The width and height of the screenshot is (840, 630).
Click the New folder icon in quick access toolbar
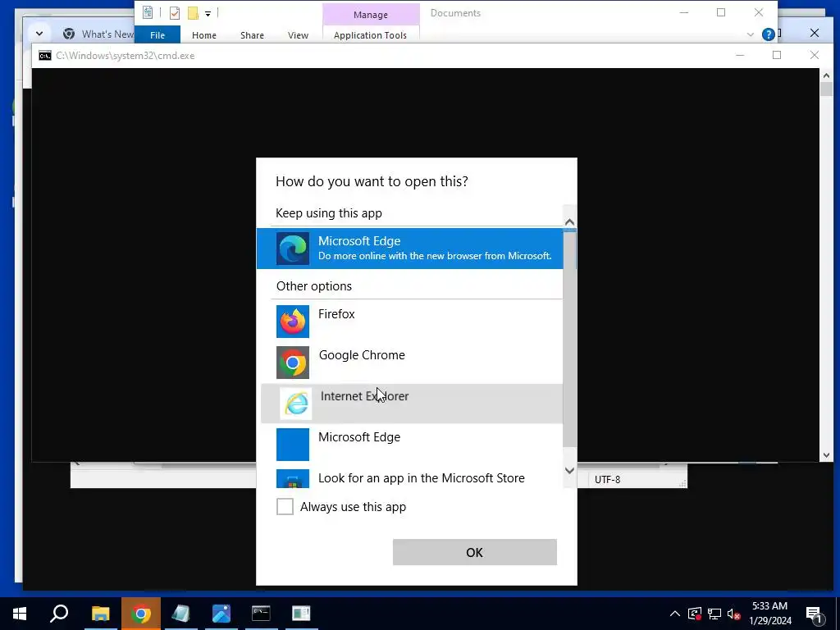tap(193, 12)
